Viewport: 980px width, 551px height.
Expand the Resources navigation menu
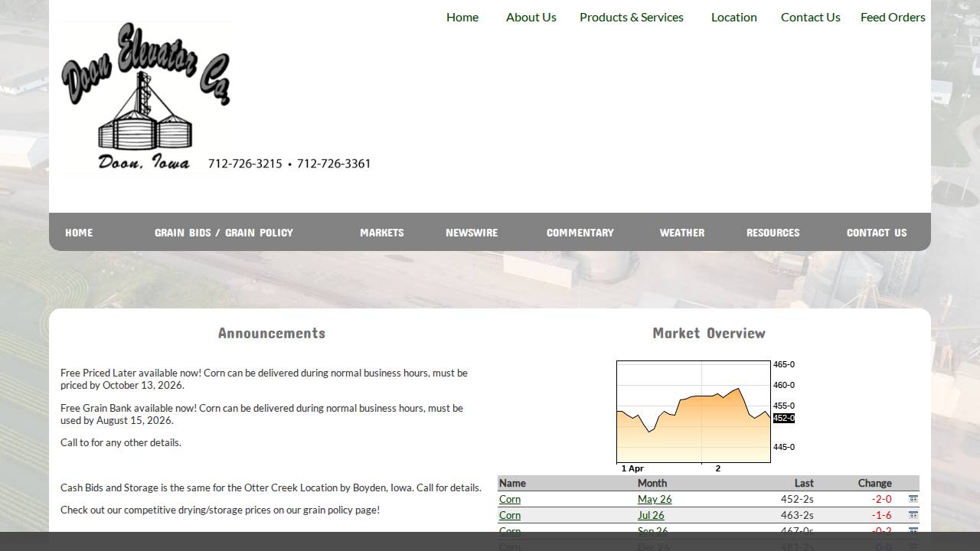(x=773, y=233)
